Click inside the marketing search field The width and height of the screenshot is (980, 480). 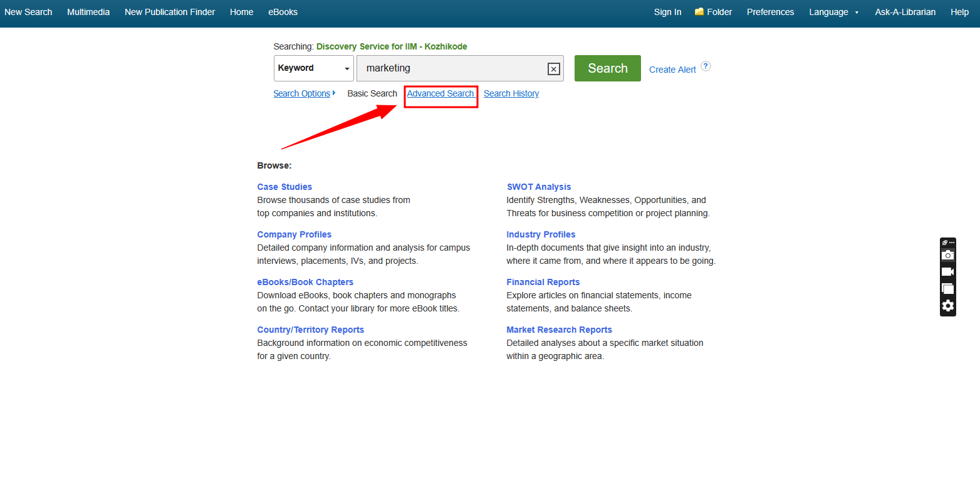click(x=451, y=68)
